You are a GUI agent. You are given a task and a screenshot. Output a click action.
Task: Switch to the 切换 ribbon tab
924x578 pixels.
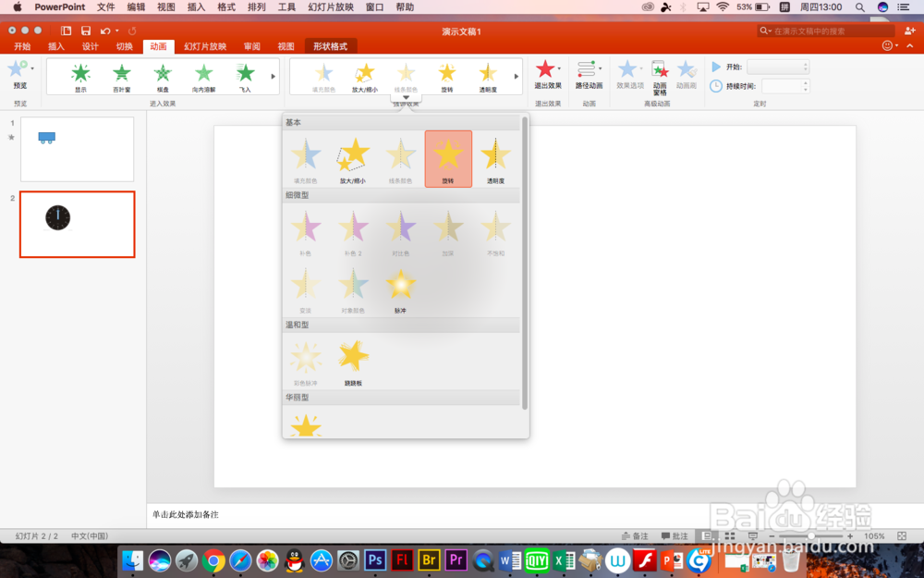[125, 46]
